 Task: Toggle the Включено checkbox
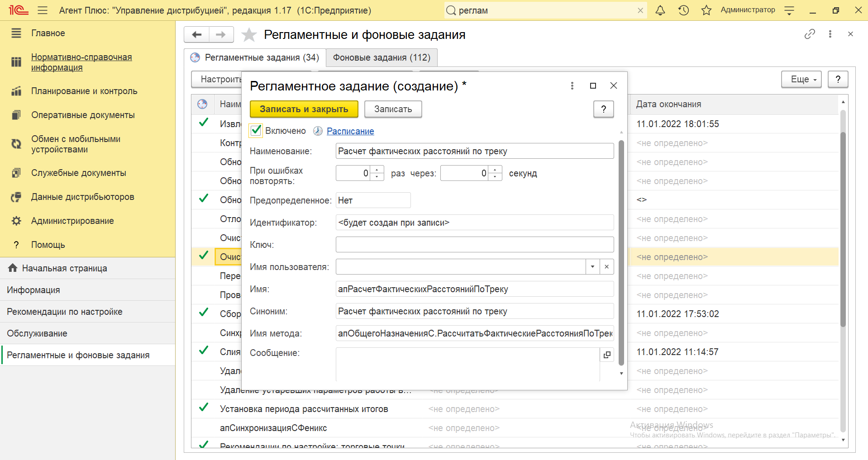(256, 131)
